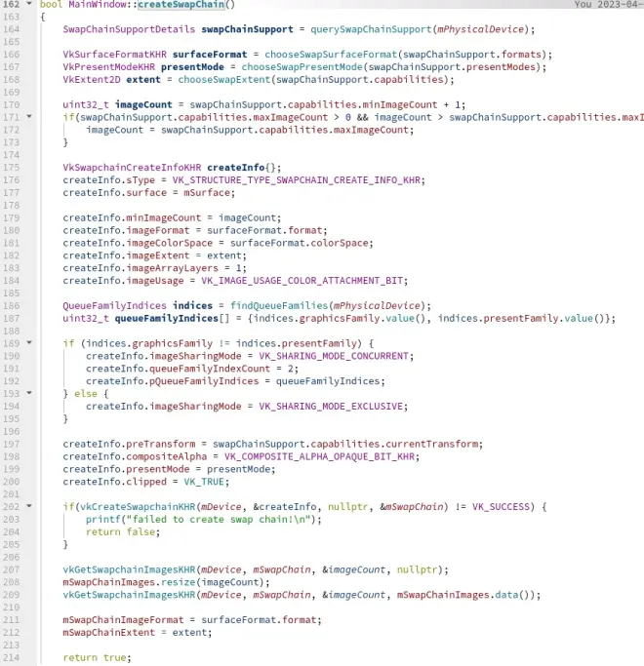Click createInfo.presentMode on line 199
The image size is (644, 666).
coord(126,469)
